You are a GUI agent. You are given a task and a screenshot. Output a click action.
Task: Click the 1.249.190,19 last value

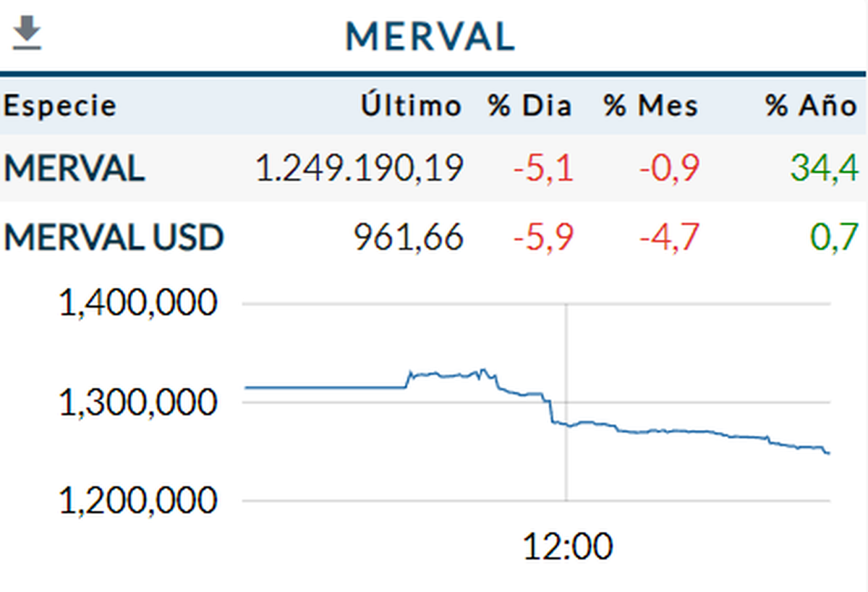click(x=359, y=169)
